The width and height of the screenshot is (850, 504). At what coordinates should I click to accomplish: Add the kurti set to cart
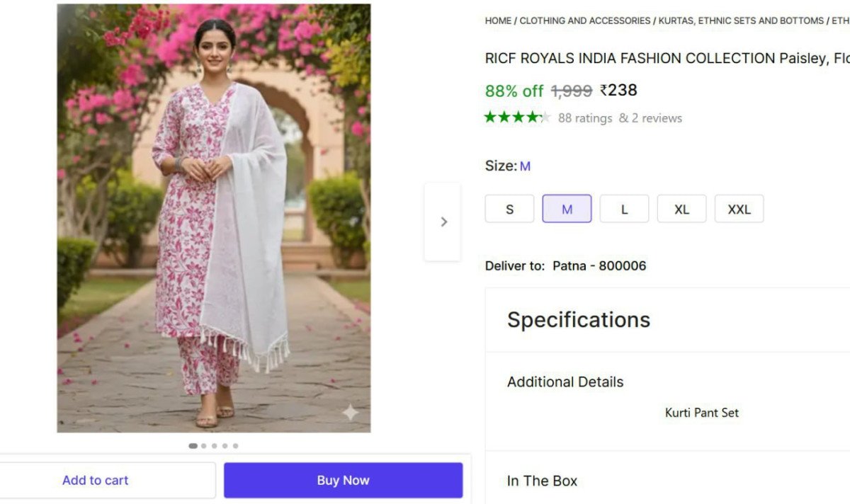(x=95, y=480)
